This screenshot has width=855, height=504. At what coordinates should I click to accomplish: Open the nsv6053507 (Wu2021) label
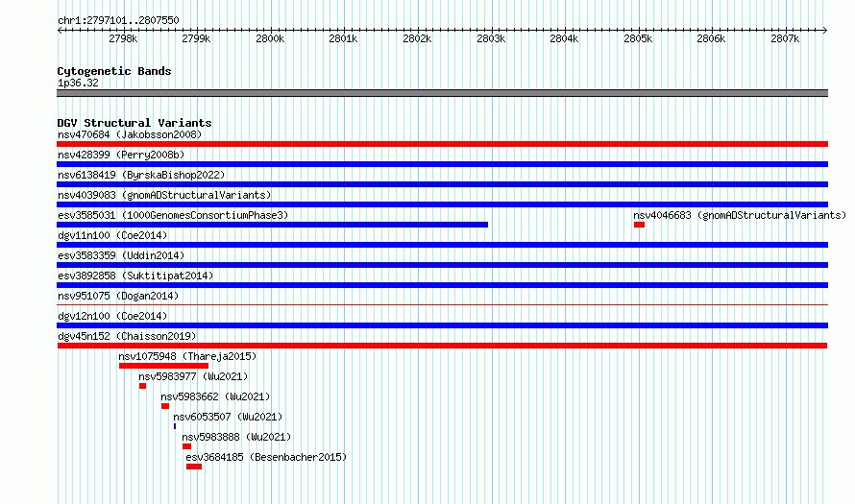[228, 417]
